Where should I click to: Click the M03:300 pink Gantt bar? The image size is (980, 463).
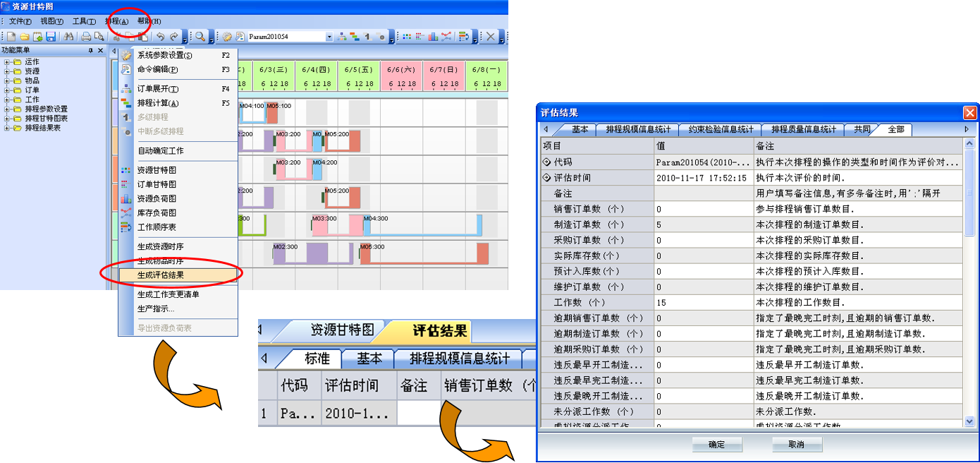pyautogui.click(x=337, y=224)
